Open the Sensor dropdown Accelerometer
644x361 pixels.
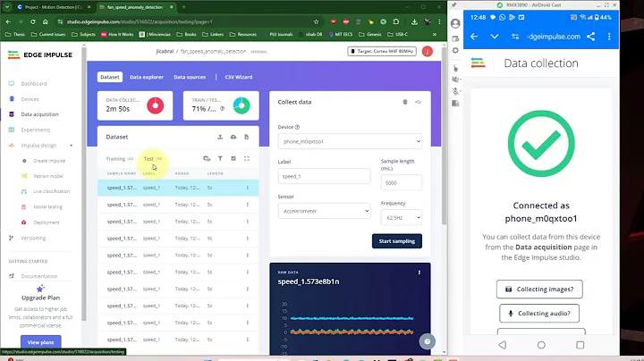(x=324, y=211)
